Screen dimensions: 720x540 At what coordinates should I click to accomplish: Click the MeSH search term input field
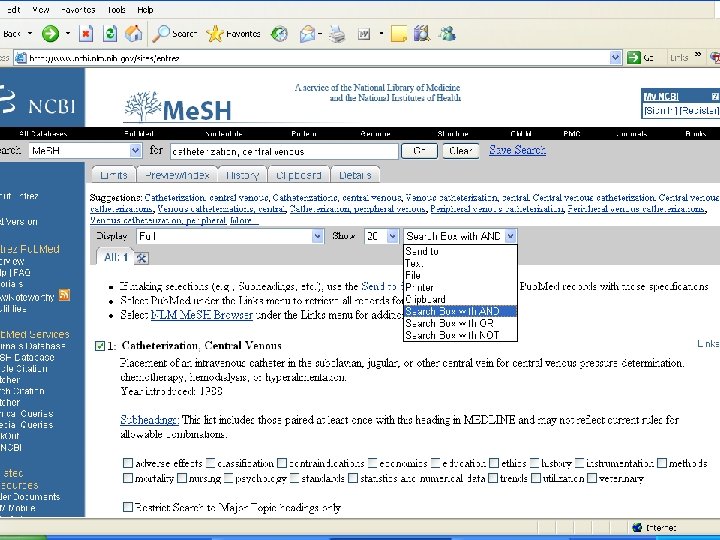[x=284, y=151]
